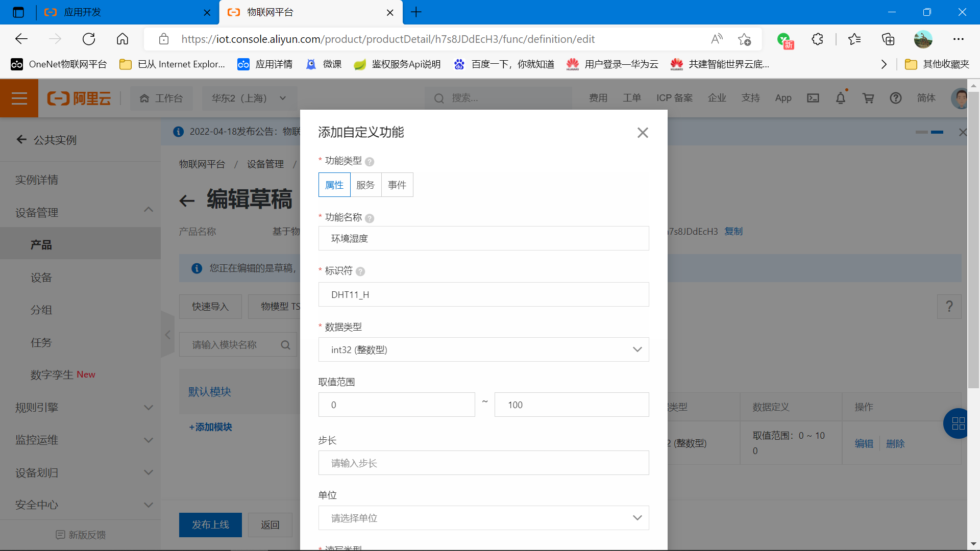980x551 pixels.
Task: Click 编辑 in the table row
Action: [x=864, y=443]
